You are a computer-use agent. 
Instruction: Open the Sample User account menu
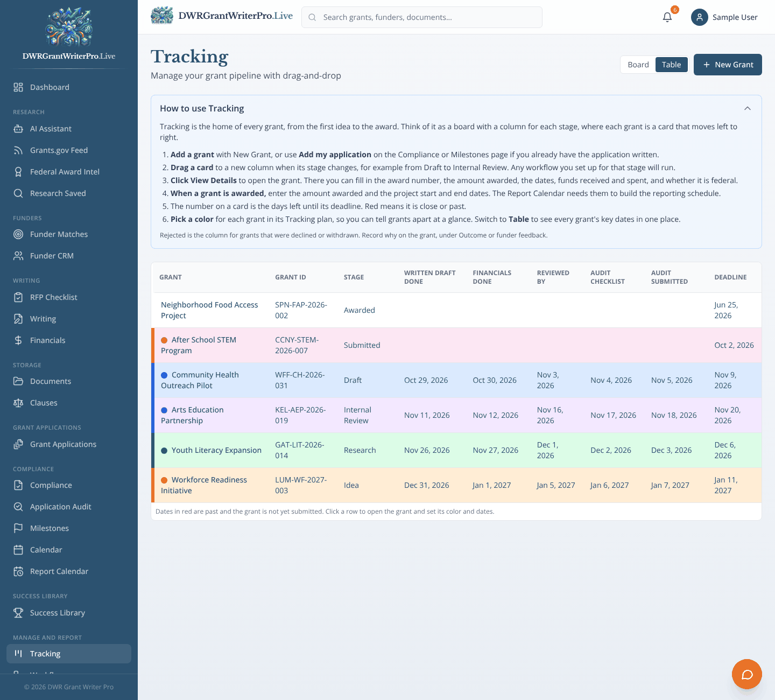(724, 17)
